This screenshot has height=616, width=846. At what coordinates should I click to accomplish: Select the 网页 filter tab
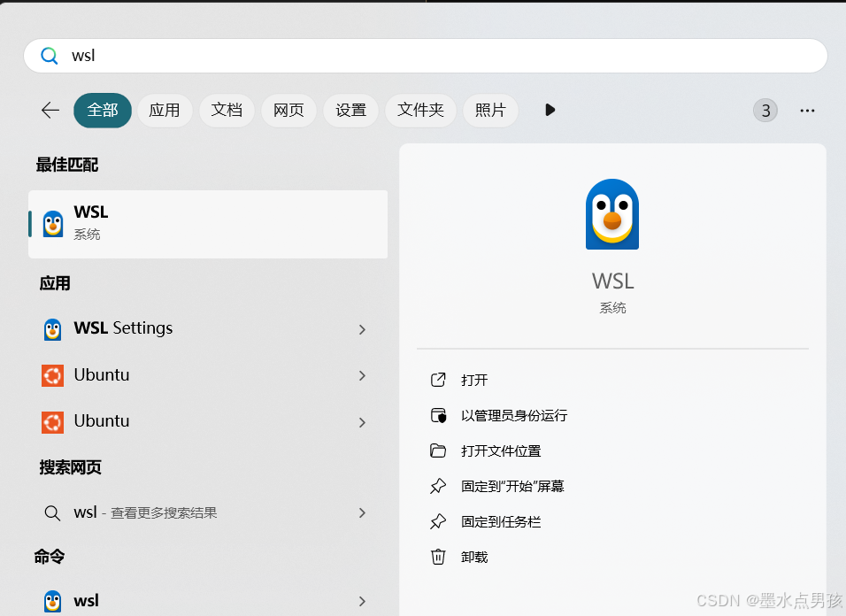[288, 110]
